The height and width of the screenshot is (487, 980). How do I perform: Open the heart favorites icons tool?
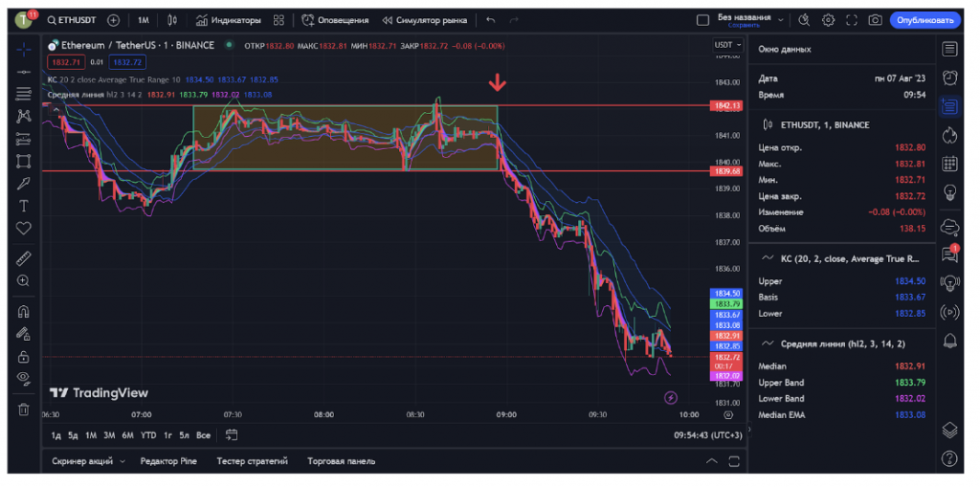pyautogui.click(x=24, y=228)
